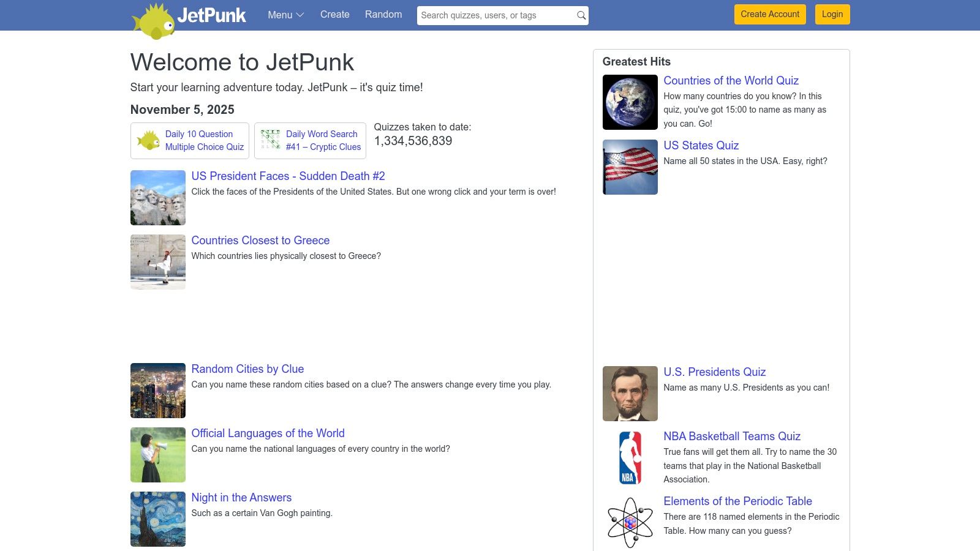Image resolution: width=980 pixels, height=551 pixels.
Task: Click Random in the navigation bar
Action: [383, 14]
